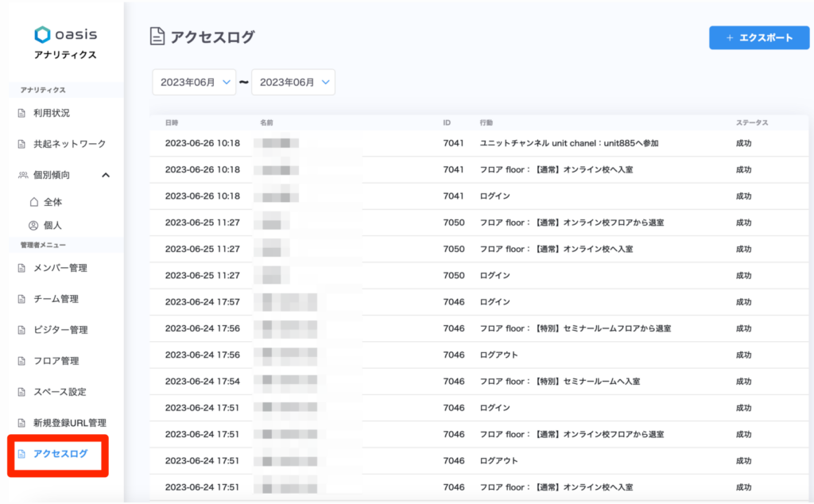Screen dimensions: 814x504
Task: Click the document icon beside フロア管理
Action: 22,362
